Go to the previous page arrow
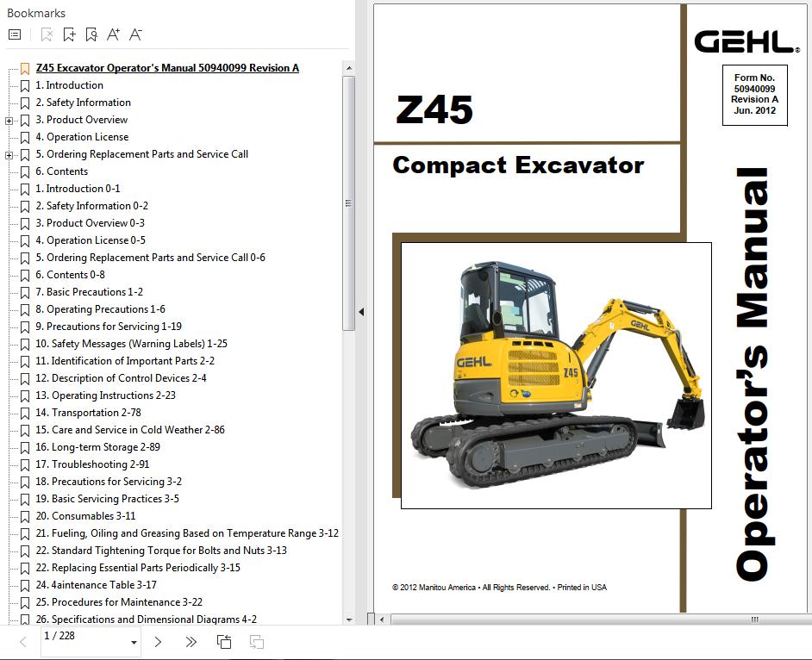This screenshot has width=812, height=660. pyautogui.click(x=23, y=643)
